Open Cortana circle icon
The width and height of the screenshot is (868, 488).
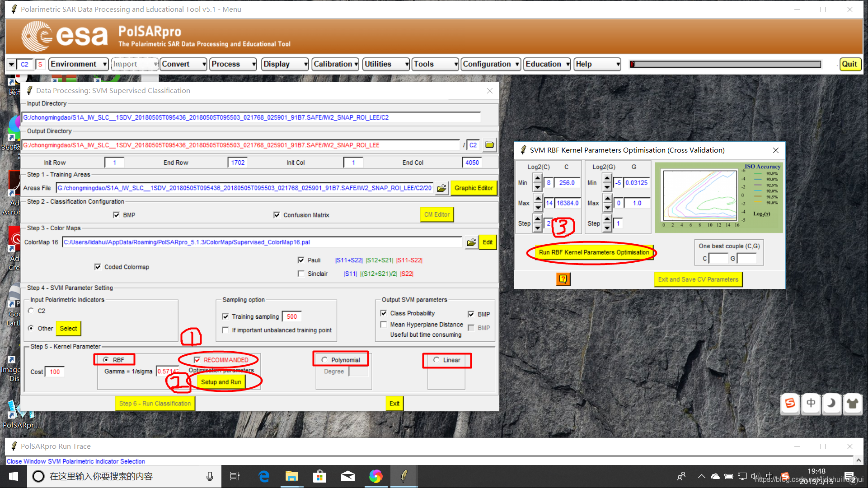point(38,476)
